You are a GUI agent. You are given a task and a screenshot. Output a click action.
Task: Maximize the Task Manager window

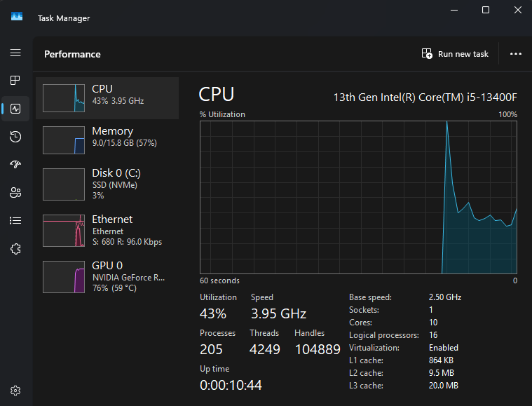[486, 10]
